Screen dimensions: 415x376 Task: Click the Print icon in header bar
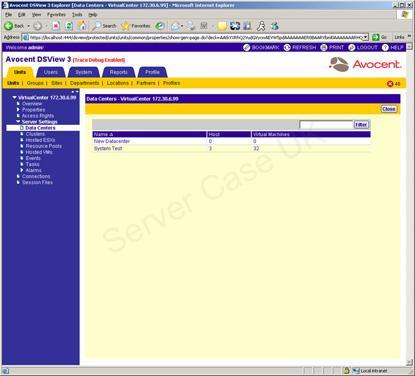tap(324, 48)
